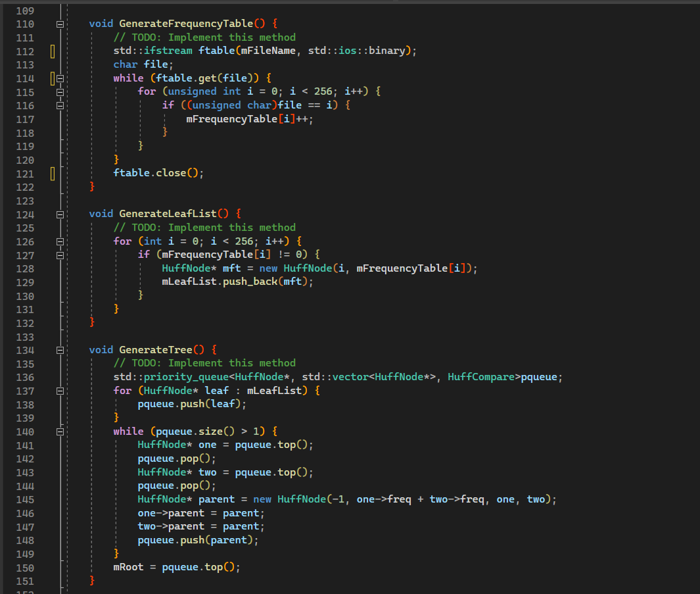Collapse the while loop fold on line 140

59,432
